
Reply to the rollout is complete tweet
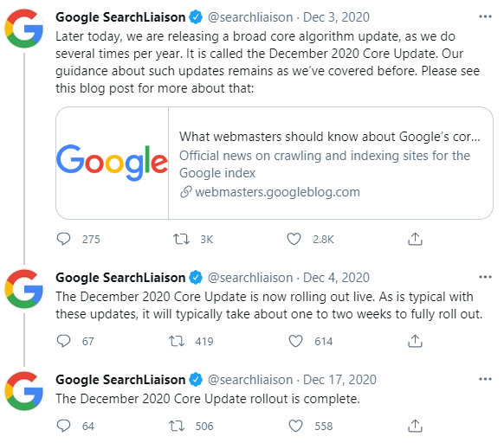pyautogui.click(x=63, y=426)
